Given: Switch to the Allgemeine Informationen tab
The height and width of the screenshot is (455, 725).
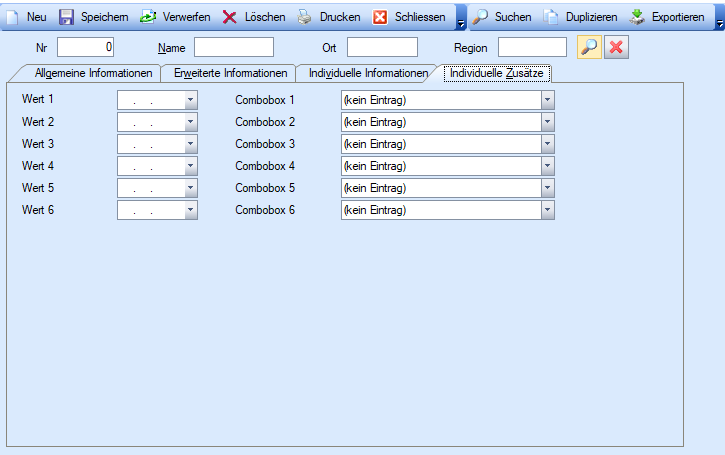Looking at the screenshot, I should pyautogui.click(x=93, y=73).
